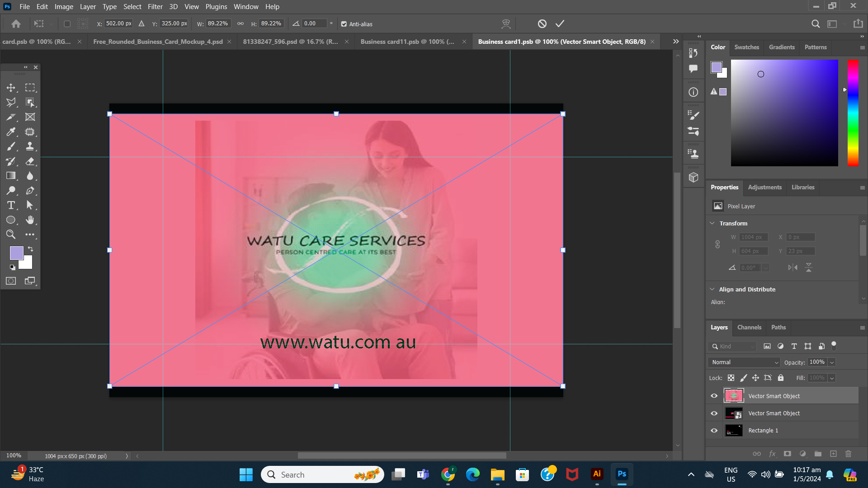Hide the Rectangle 1 layer

point(714,430)
